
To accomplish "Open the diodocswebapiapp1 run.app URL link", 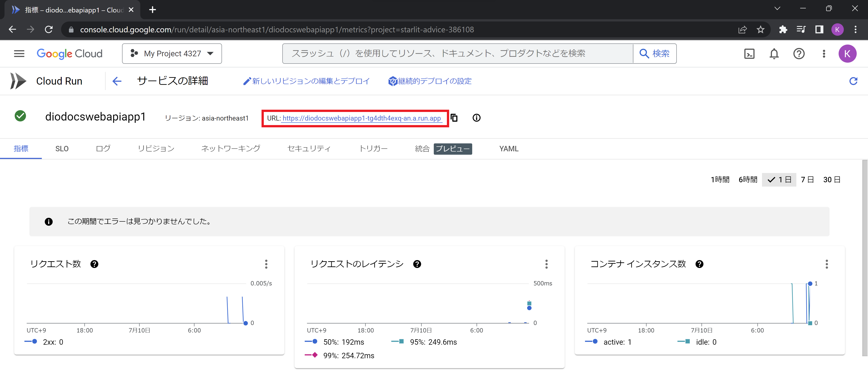I will point(362,118).
